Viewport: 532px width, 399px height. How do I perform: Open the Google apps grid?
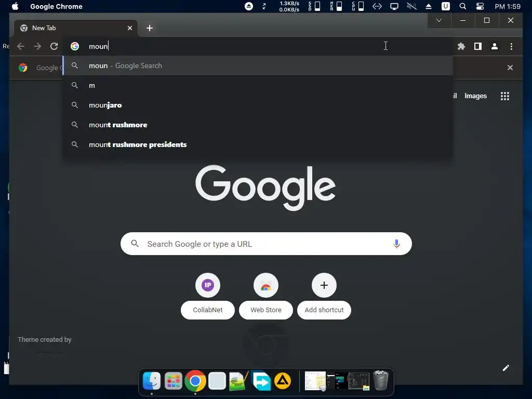505,96
